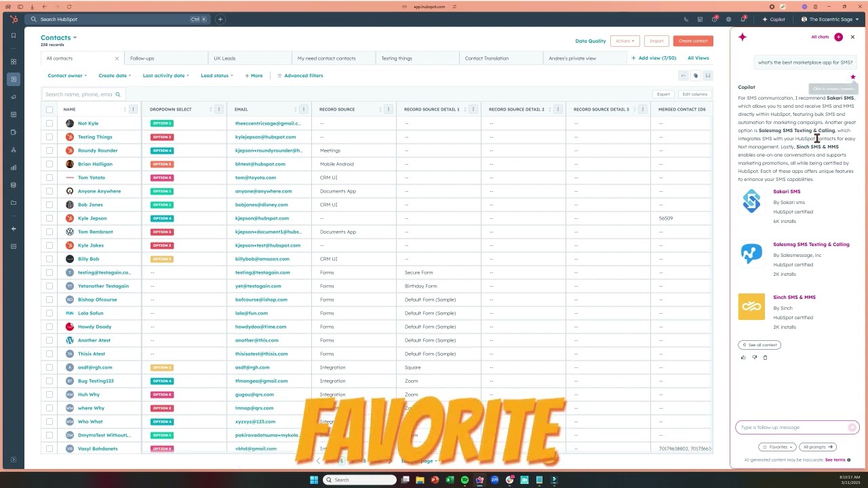Click the Search HubSpot field
This screenshot has height=488, width=868.
(117, 20)
